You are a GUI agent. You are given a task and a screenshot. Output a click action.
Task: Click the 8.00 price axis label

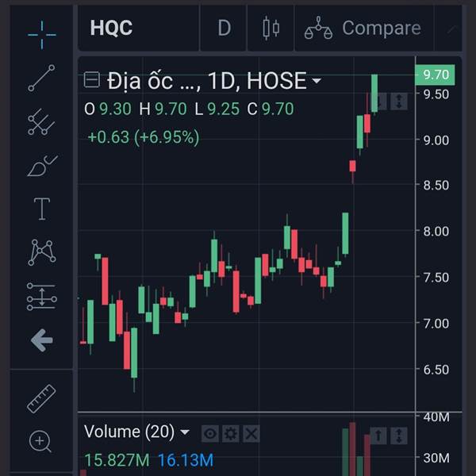pos(436,232)
